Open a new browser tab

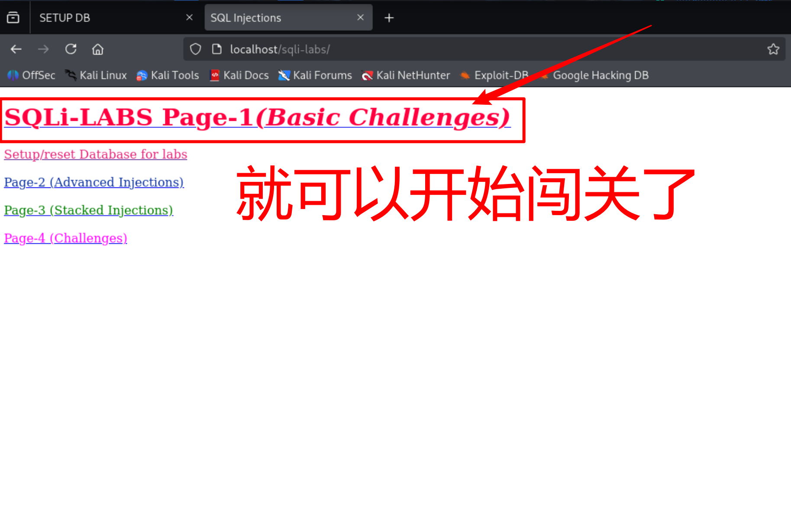(389, 18)
